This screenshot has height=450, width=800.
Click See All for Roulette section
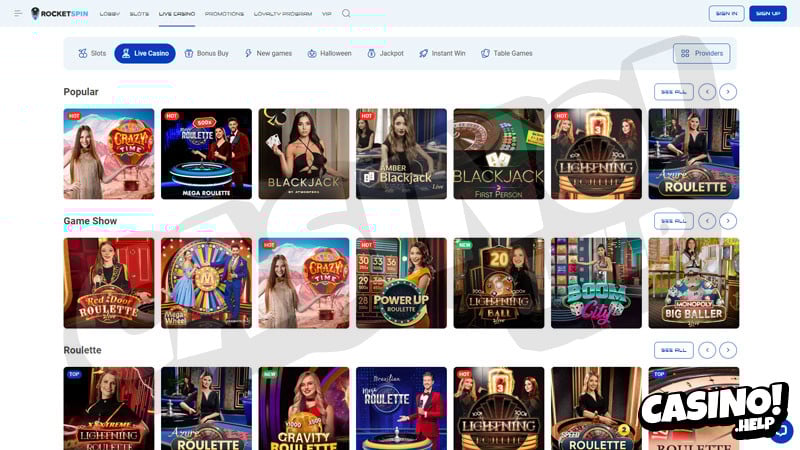673,350
